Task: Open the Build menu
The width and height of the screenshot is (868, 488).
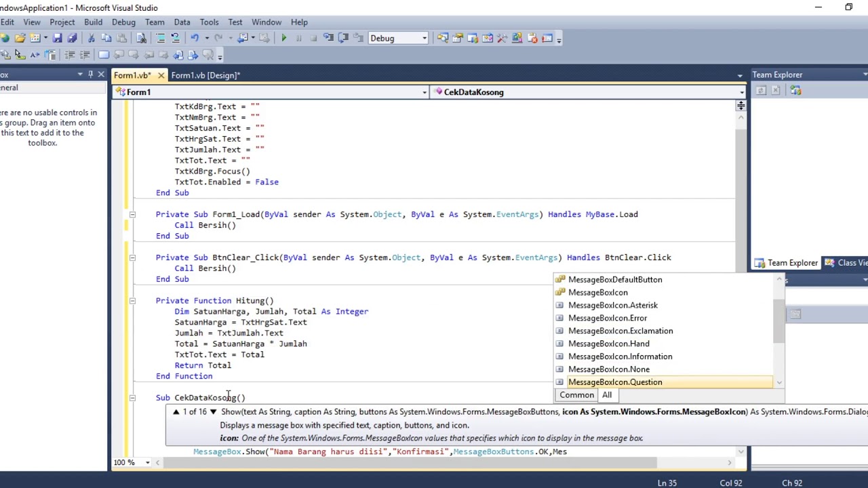Action: click(x=93, y=22)
